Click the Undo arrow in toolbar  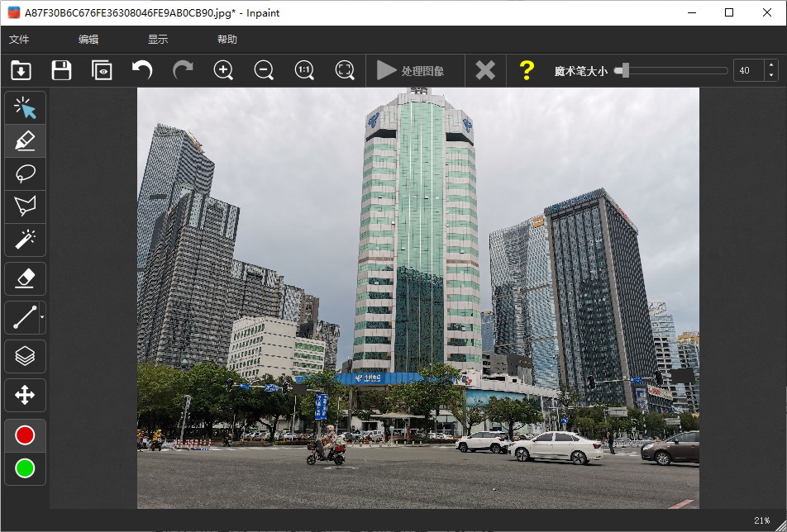pyautogui.click(x=142, y=70)
